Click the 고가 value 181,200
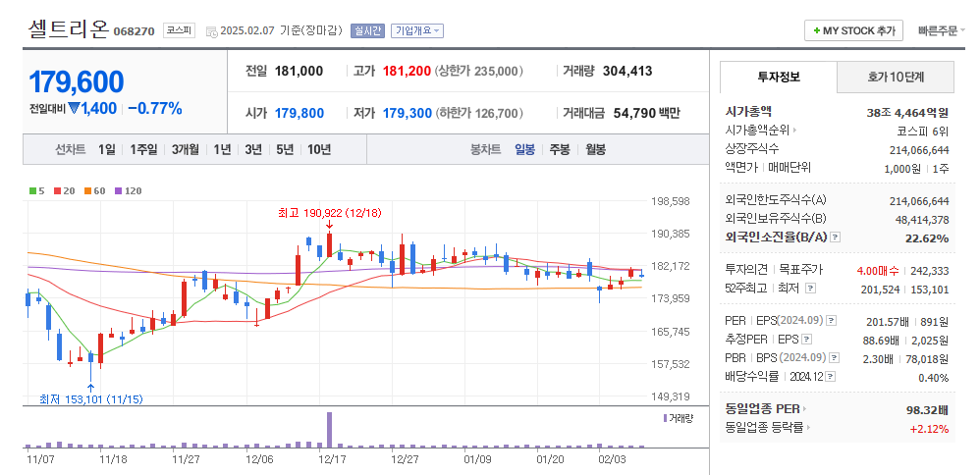The height and width of the screenshot is (475, 980). 407,72
